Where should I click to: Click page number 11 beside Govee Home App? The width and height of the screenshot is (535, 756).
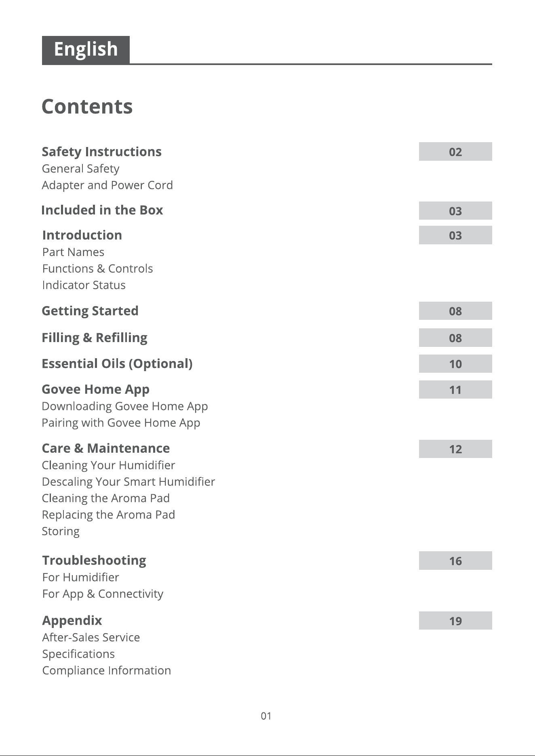point(455,390)
